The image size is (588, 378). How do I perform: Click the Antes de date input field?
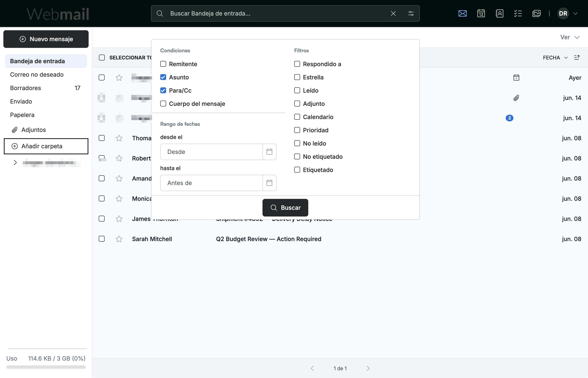click(x=211, y=183)
